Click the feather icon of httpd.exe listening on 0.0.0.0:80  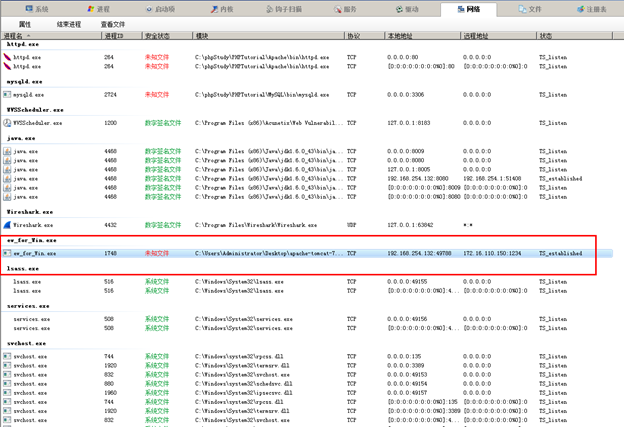click(7, 57)
